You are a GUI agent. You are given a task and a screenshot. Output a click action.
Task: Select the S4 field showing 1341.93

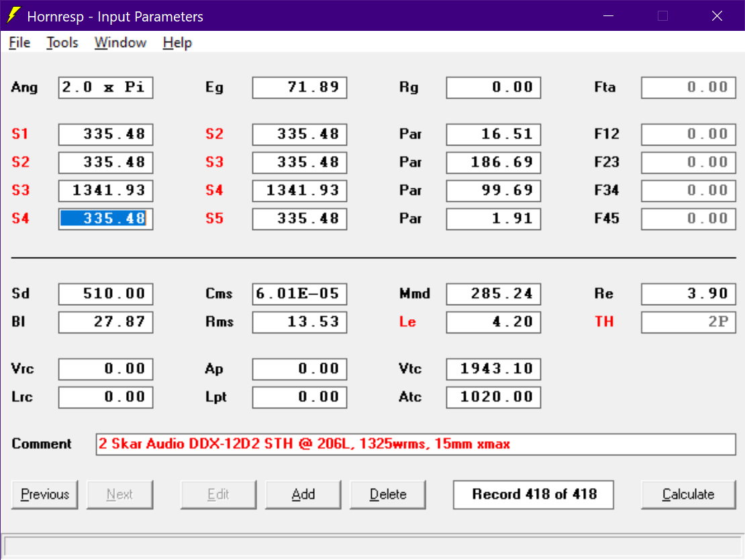click(x=299, y=190)
